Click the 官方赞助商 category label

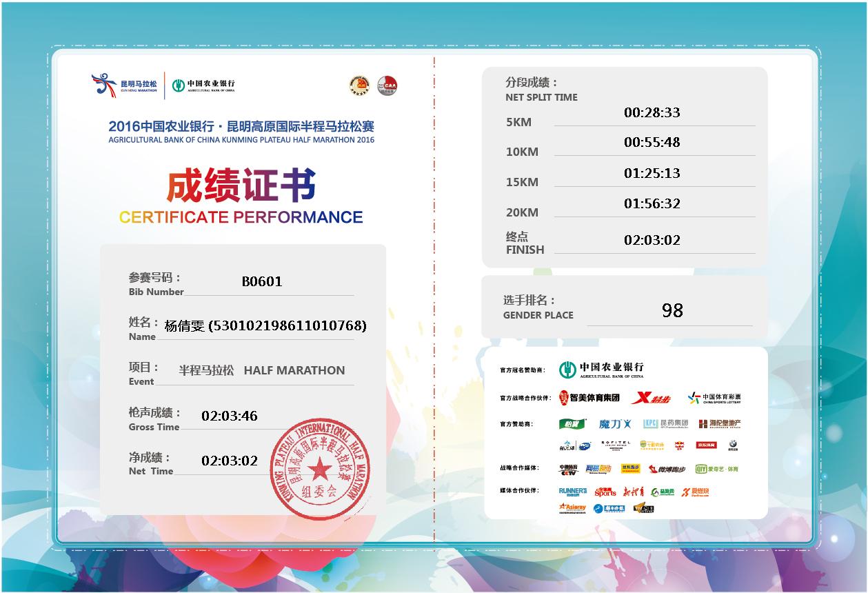[517, 423]
